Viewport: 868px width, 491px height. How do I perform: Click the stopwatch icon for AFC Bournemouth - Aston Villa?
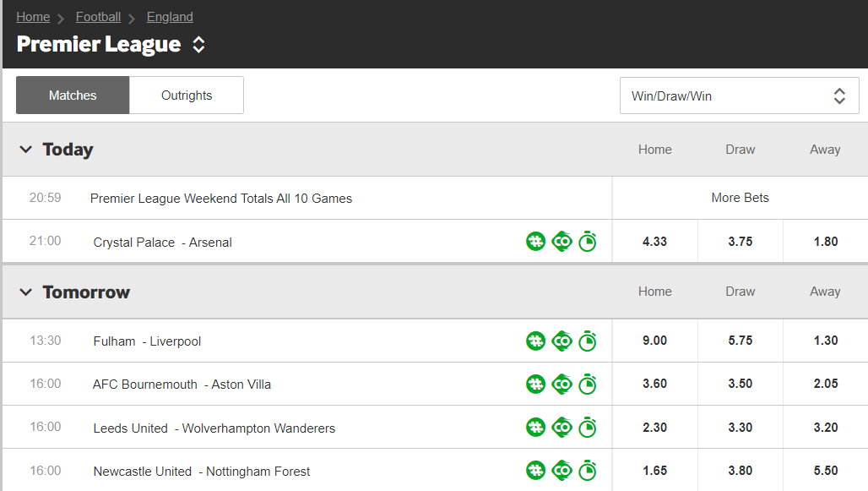coord(588,385)
